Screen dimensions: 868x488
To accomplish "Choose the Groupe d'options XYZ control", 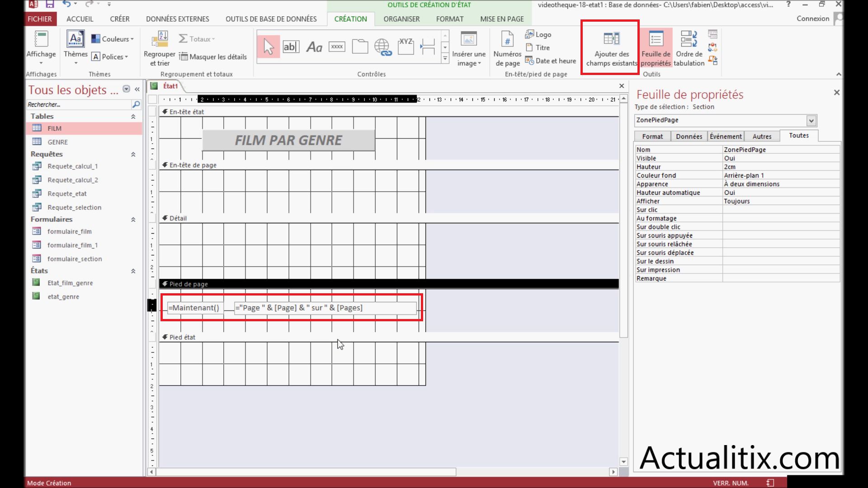I will (406, 47).
